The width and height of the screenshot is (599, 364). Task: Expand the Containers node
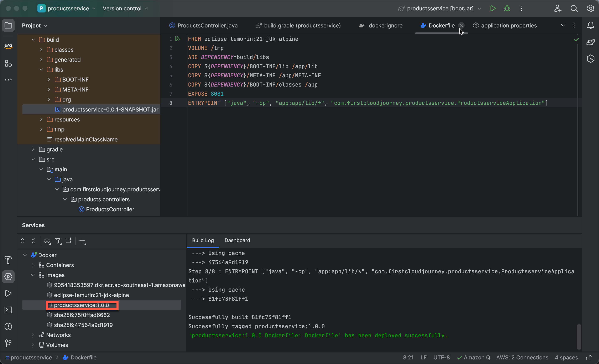pyautogui.click(x=33, y=265)
